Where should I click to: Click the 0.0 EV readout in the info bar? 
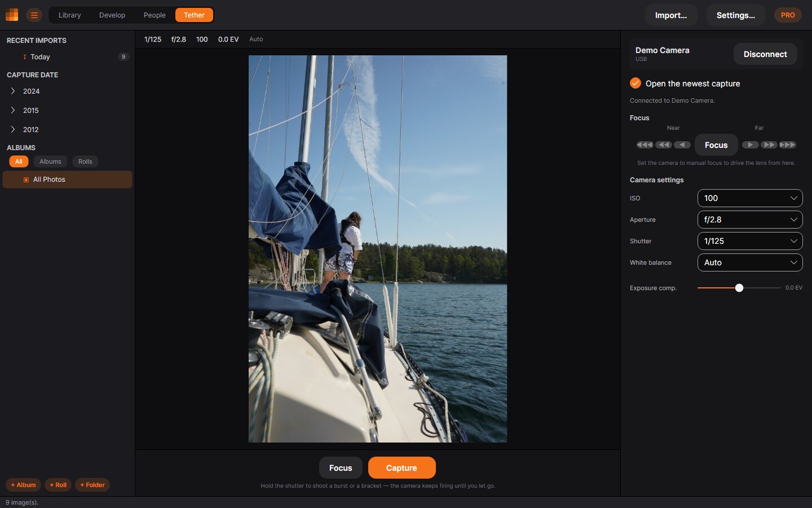coord(228,40)
